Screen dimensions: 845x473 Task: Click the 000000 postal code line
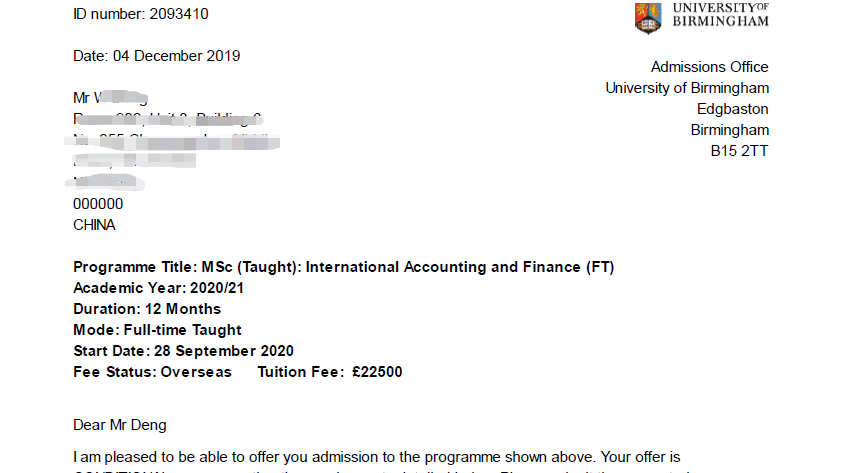tap(98, 204)
